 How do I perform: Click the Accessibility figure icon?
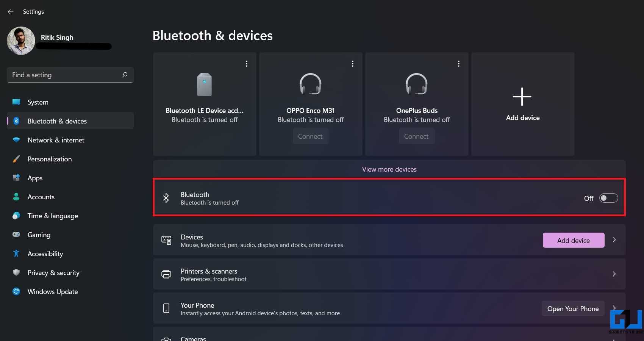pyautogui.click(x=16, y=253)
